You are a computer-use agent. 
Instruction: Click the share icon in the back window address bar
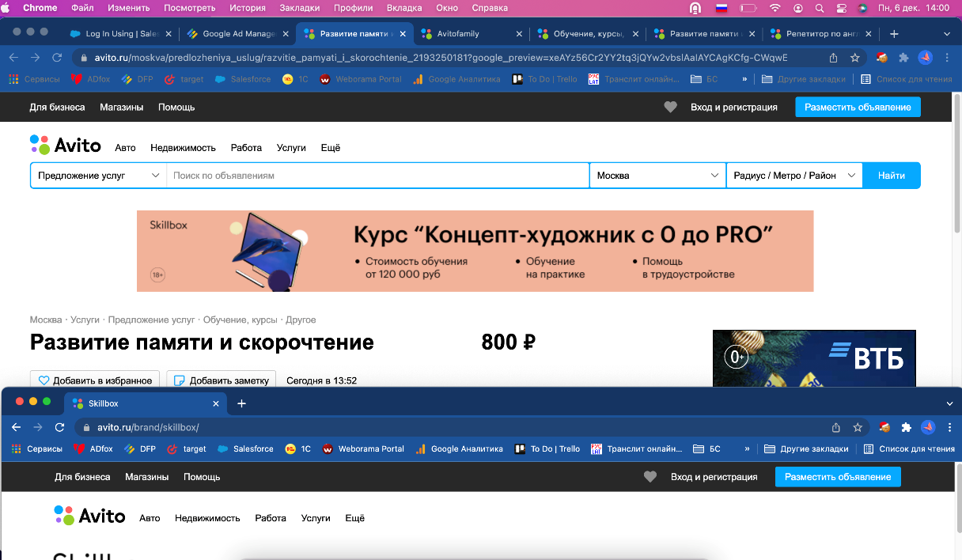(x=833, y=58)
